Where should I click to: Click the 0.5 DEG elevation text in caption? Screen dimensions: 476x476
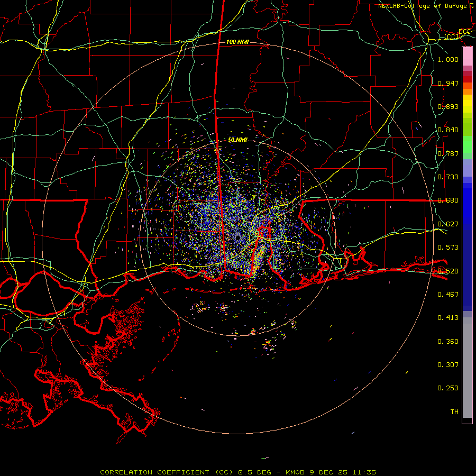[255, 472]
